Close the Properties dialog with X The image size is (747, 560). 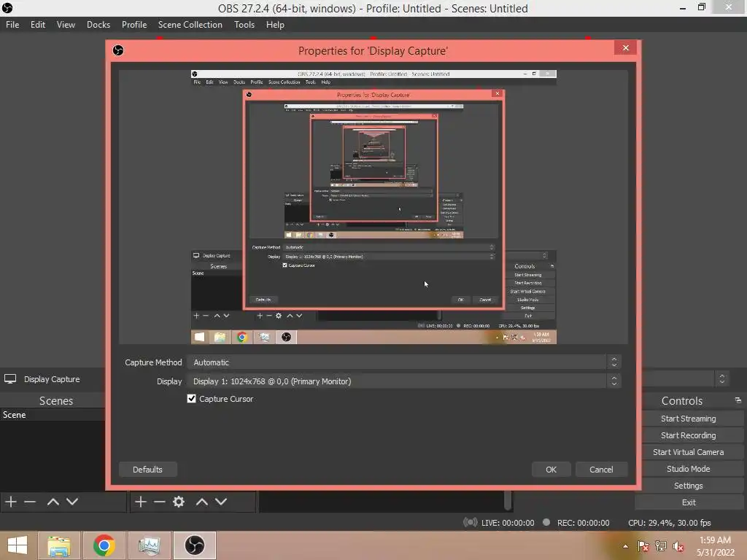point(625,47)
